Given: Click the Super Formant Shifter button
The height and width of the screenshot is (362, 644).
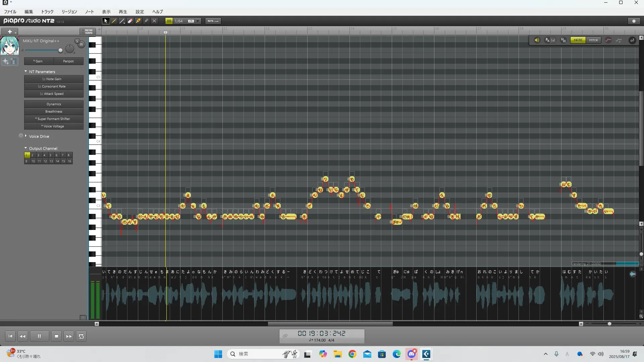Looking at the screenshot, I should (54, 119).
